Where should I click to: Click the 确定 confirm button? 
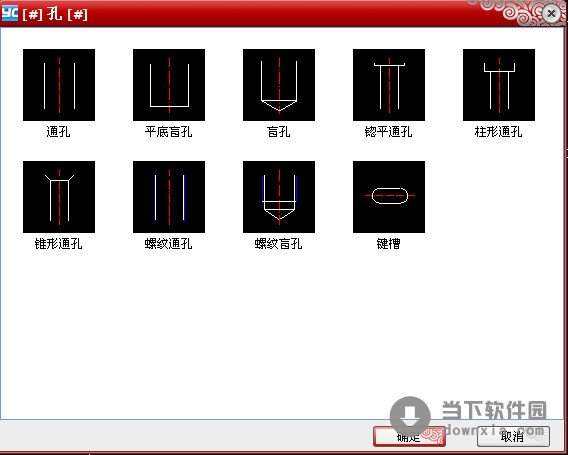409,437
